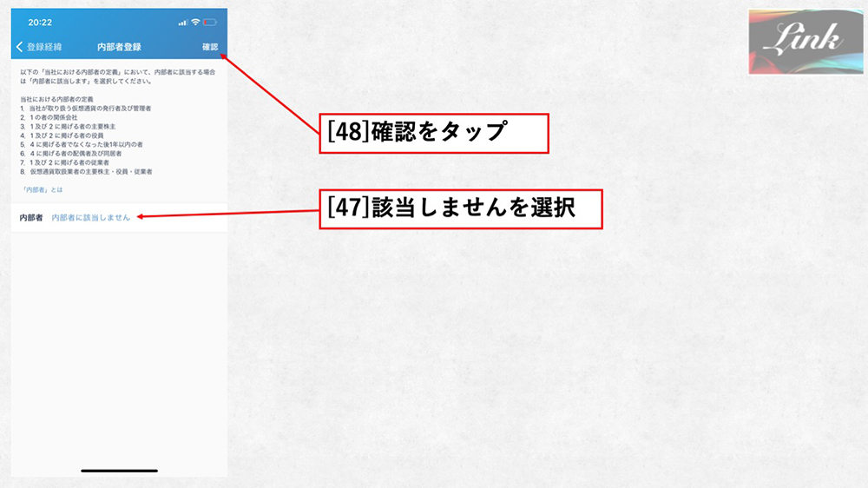This screenshot has height=488, width=868.
Task: Tap the 当社における内部者の定義 heading
Action: [x=56, y=99]
